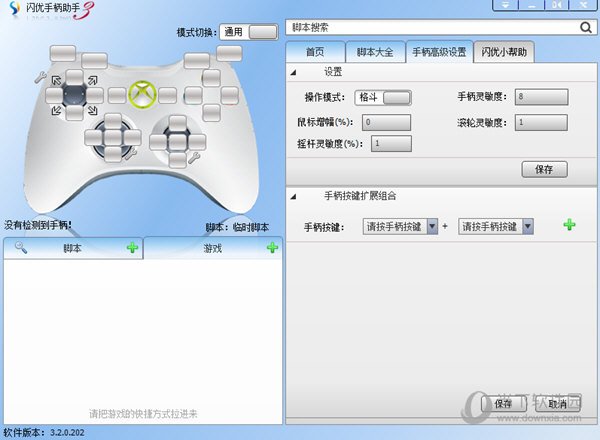Image resolution: width=600 pixels, height=440 pixels.
Task: Click the D-pad right key slot
Action: click(95, 95)
